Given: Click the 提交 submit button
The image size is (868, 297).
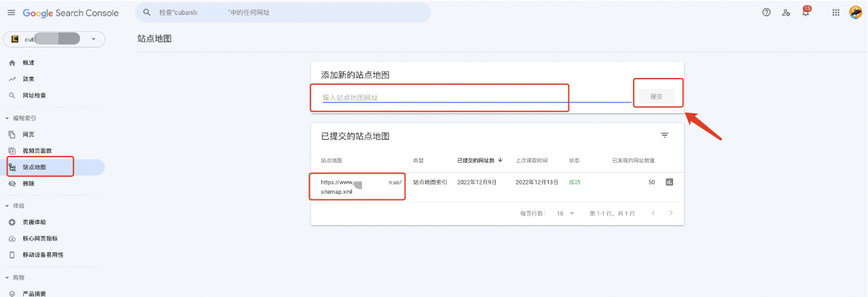Looking at the screenshot, I should (656, 97).
